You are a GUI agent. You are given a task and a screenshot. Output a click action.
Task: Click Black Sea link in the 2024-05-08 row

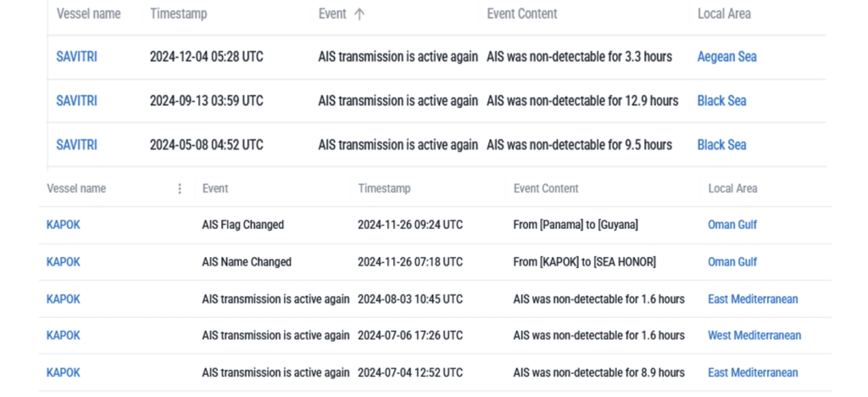pos(721,145)
